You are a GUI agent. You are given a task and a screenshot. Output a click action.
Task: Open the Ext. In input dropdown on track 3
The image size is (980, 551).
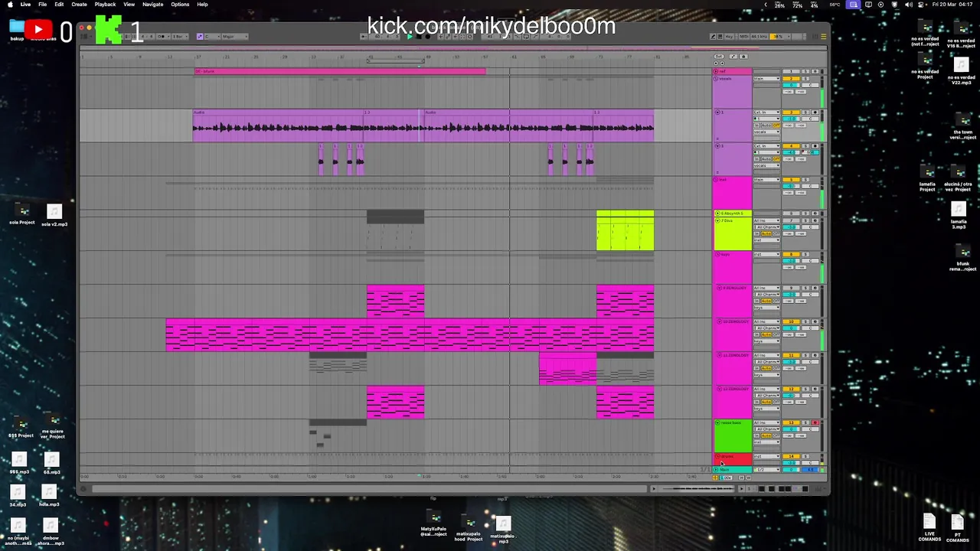(766, 112)
